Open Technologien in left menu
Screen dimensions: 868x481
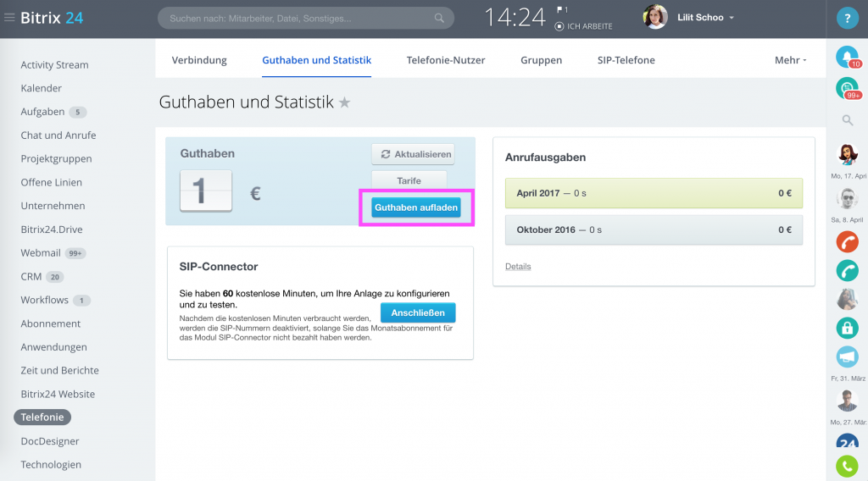click(x=51, y=464)
